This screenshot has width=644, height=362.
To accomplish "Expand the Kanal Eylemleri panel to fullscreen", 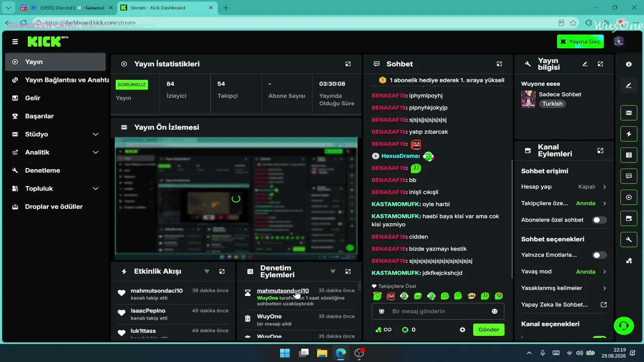I will pyautogui.click(x=600, y=150).
